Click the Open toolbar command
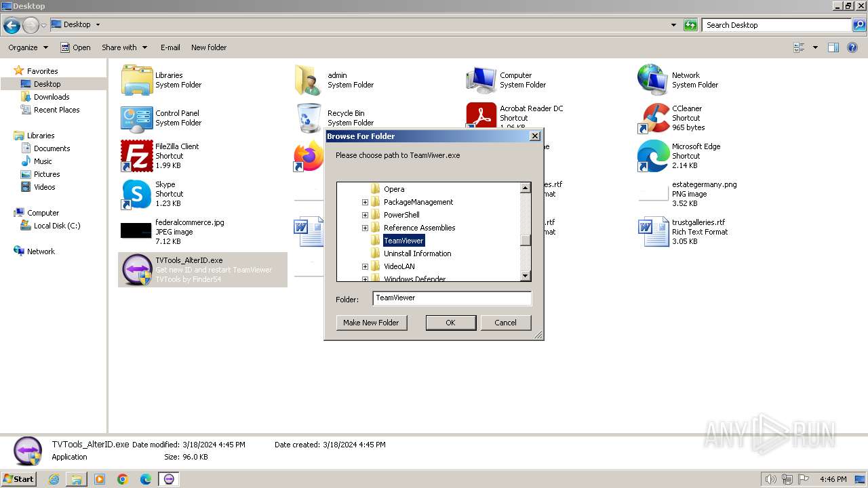This screenshot has height=488, width=868. [75, 47]
